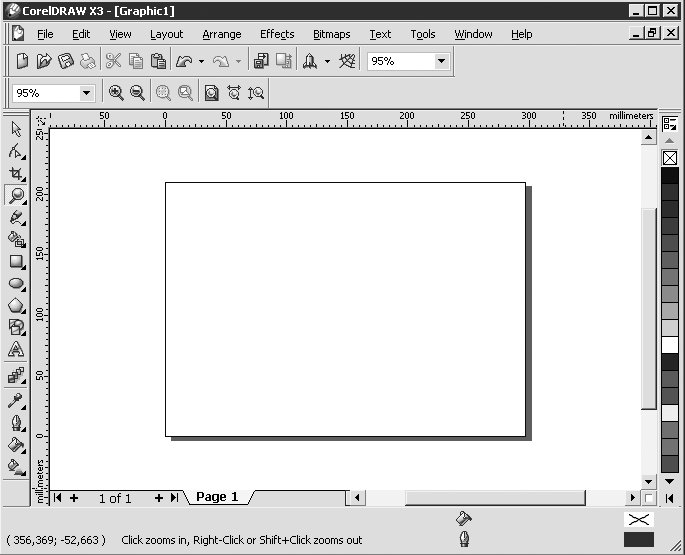Image resolution: width=685 pixels, height=555 pixels.
Task: Click the Application Launcher rocket icon
Action: (310, 61)
